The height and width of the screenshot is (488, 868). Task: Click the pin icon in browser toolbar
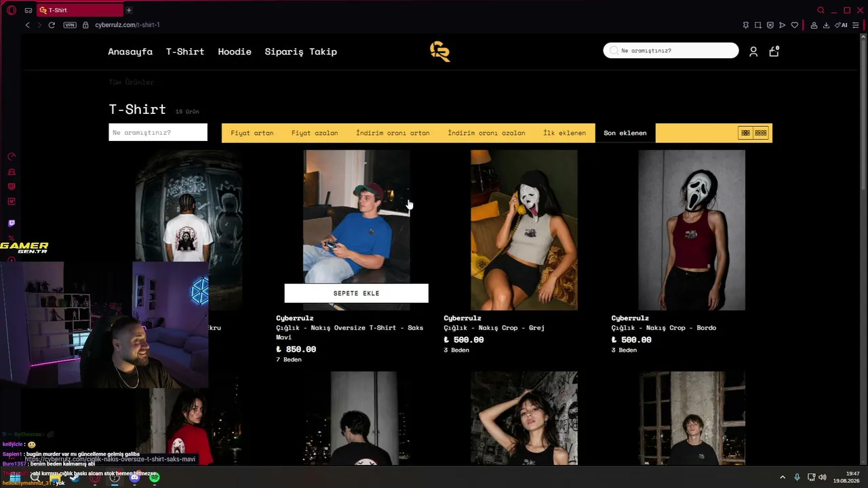coord(746,25)
